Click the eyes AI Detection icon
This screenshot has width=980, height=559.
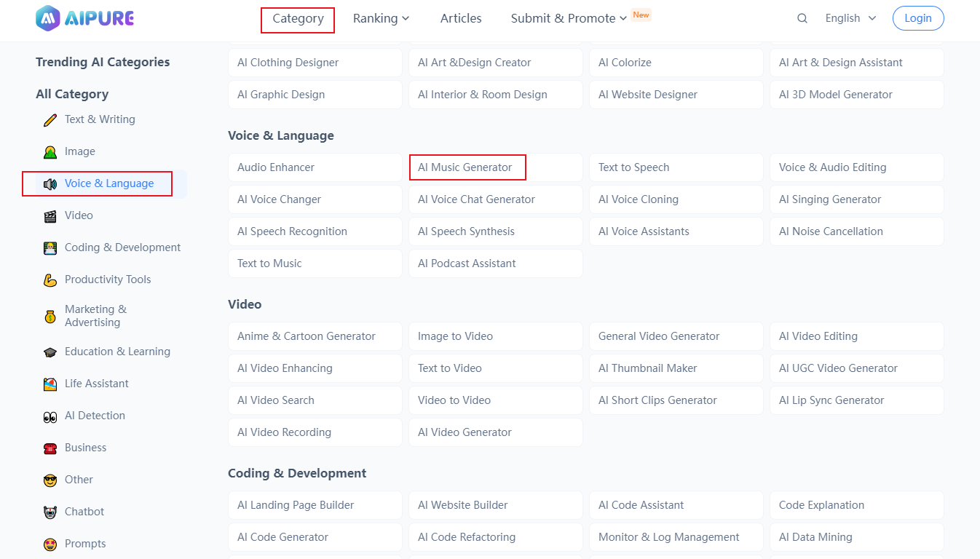(x=50, y=416)
